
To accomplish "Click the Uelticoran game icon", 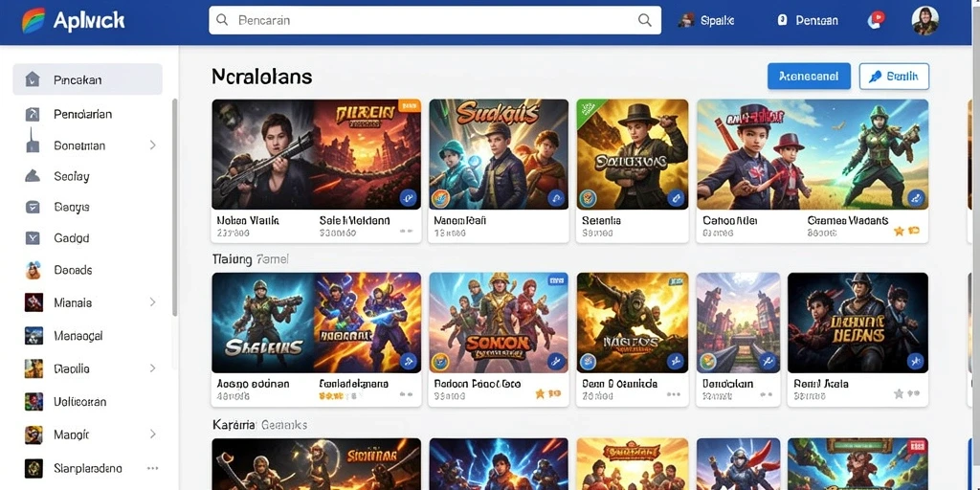I will [33, 402].
